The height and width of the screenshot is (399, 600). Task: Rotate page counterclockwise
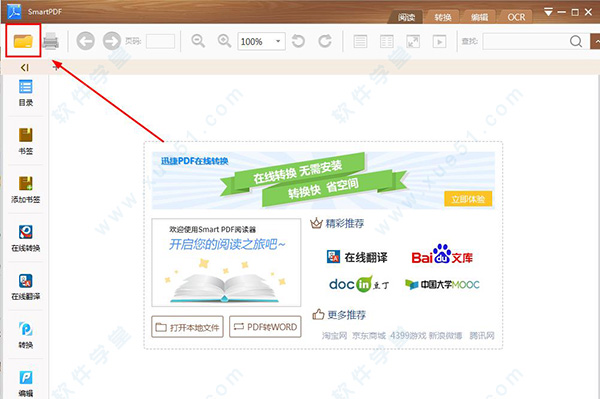tap(298, 41)
